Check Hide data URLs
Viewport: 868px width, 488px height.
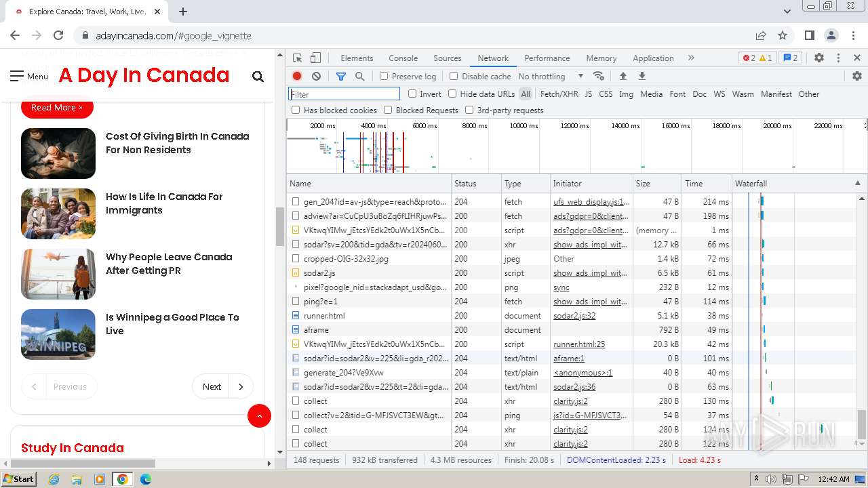[452, 94]
